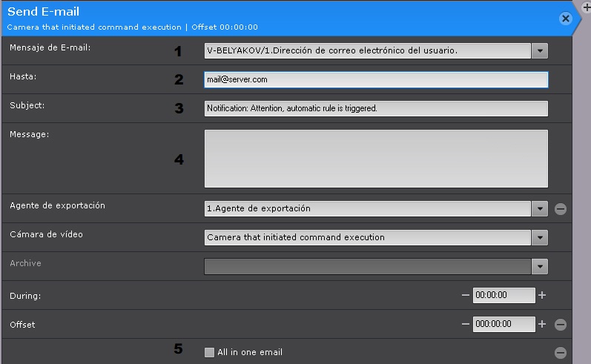The height and width of the screenshot is (364, 591).
Task: Click the plus icon at top-right corner
Action: (586, 5)
